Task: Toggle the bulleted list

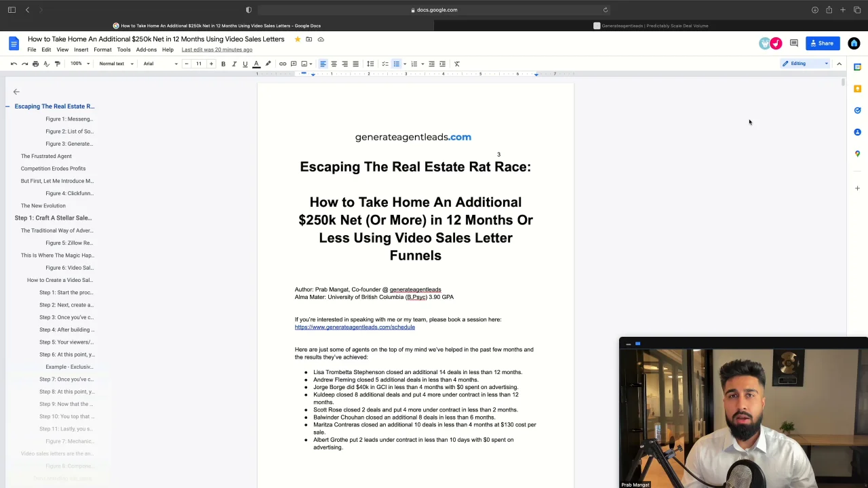Action: point(396,64)
